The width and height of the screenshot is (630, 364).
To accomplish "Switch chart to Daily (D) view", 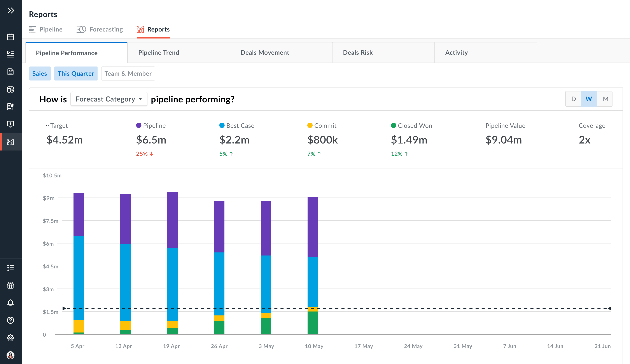I will (574, 99).
